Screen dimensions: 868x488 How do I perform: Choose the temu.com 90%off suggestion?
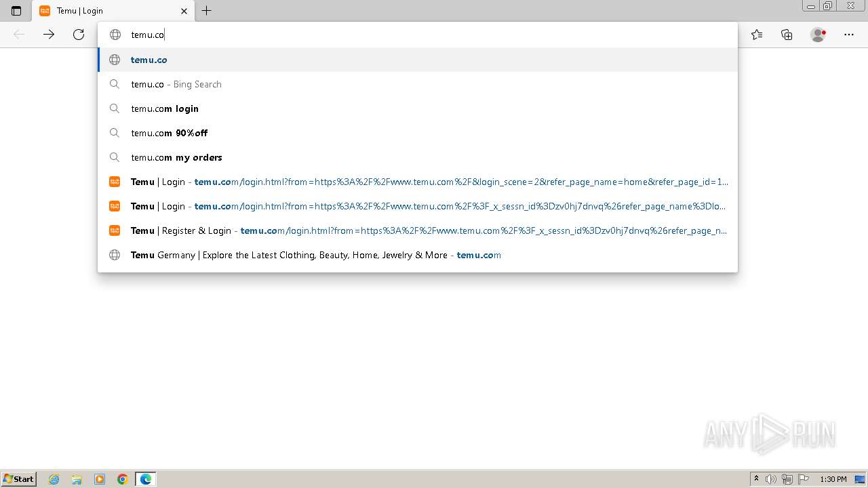click(417, 133)
